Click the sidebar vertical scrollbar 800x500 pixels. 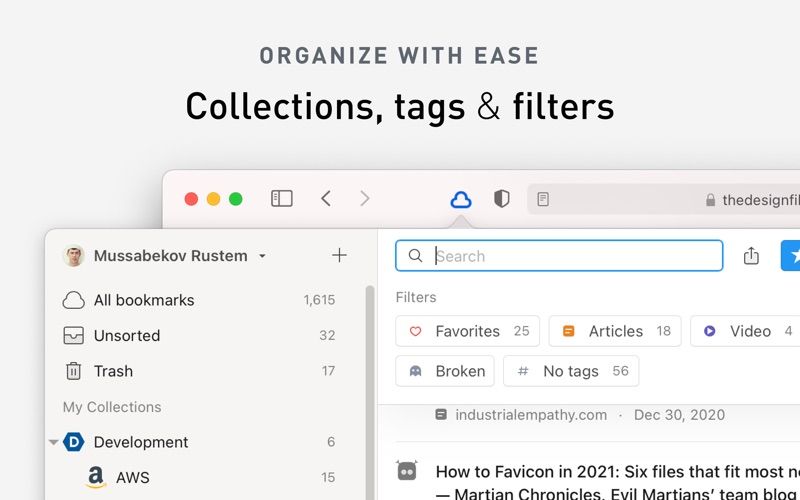[370, 393]
